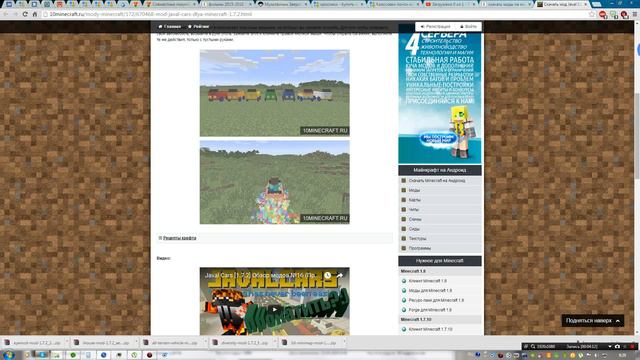Screen dimensions: 640x360
Task: Expand the Рецепты крафта spoiler
Action: click(x=180, y=238)
